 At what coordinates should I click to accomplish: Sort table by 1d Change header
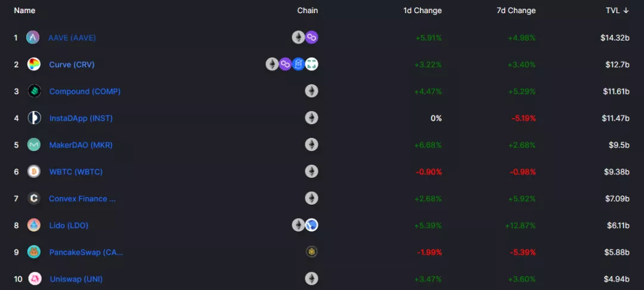click(422, 11)
